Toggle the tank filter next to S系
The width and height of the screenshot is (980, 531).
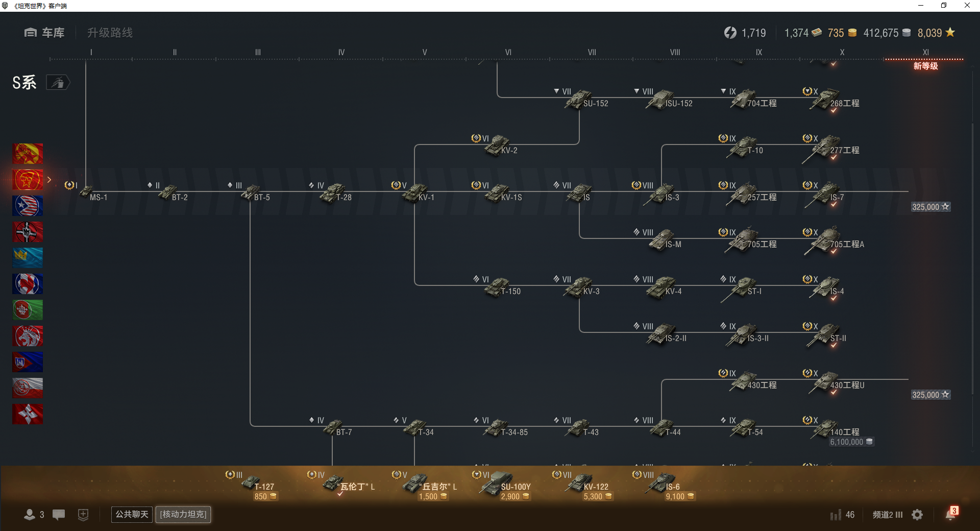(58, 82)
